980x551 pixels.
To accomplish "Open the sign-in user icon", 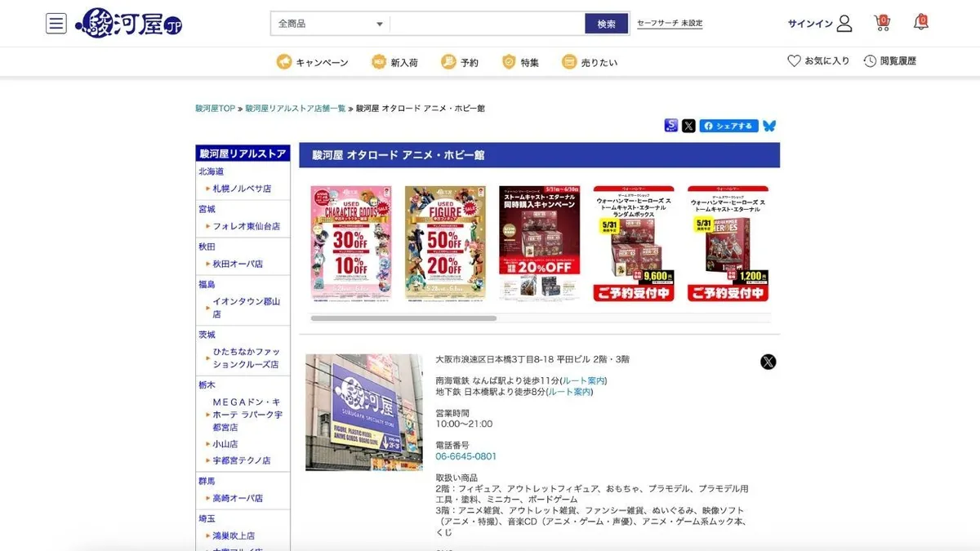I will point(844,24).
